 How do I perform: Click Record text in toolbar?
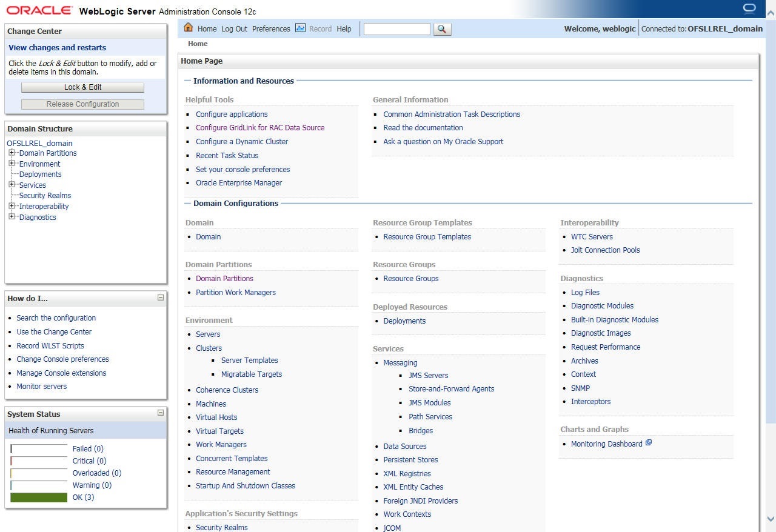[x=320, y=29]
